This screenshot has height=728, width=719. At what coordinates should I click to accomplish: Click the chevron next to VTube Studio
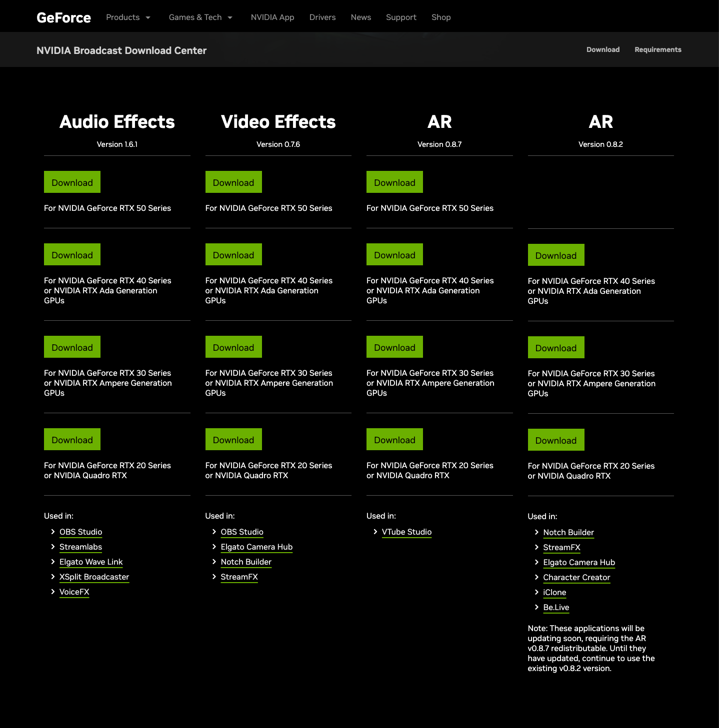click(x=375, y=532)
